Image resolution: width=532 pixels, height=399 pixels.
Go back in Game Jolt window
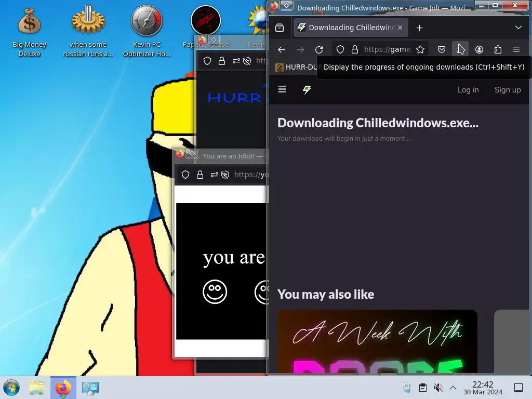pyautogui.click(x=281, y=49)
